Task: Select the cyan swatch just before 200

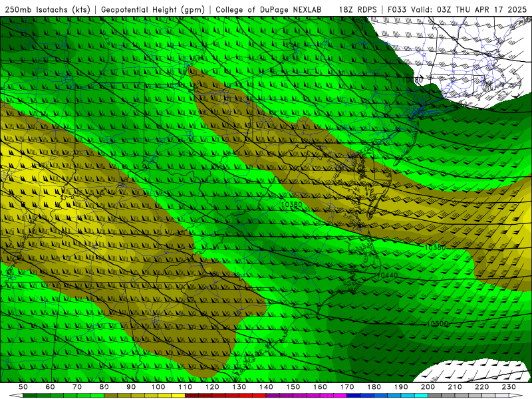Action: (421, 396)
